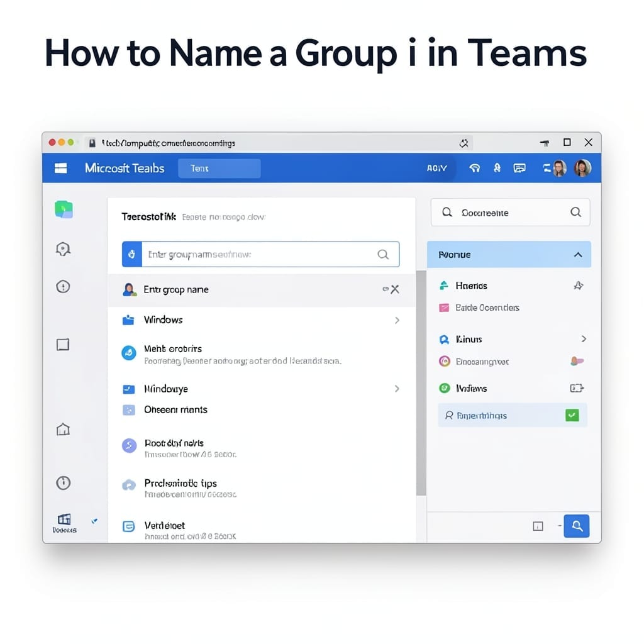Screen dimensions: 644x644
Task: Click the magnifier inside group name field
Action: click(383, 254)
